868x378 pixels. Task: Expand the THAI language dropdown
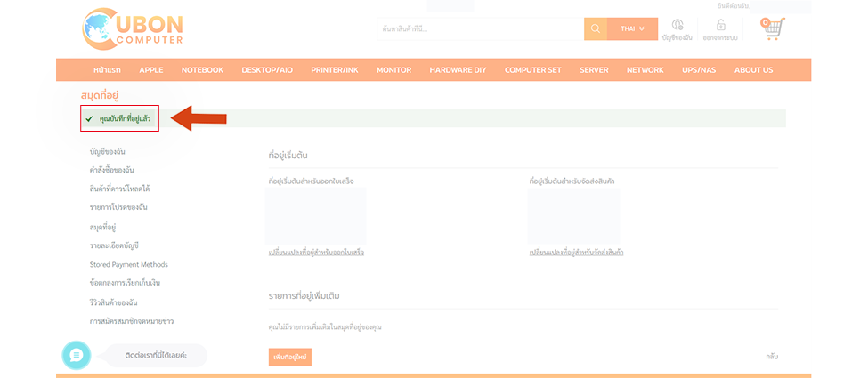point(632,28)
